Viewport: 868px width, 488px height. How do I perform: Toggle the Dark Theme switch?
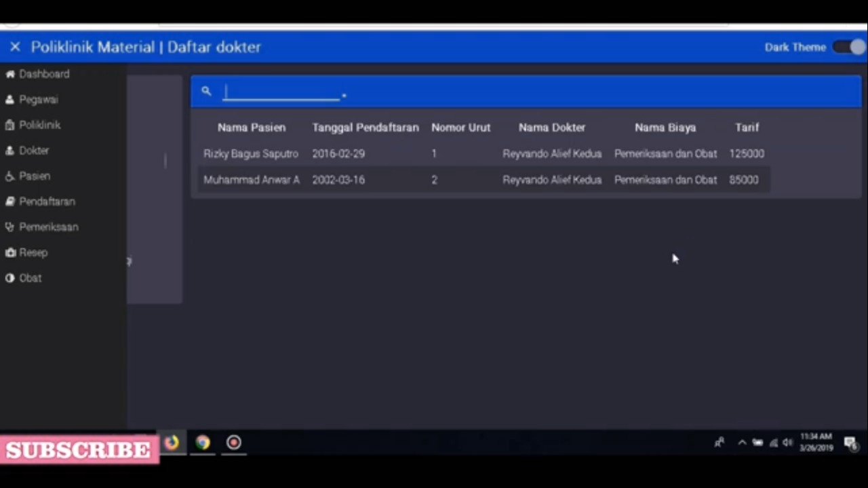[850, 47]
